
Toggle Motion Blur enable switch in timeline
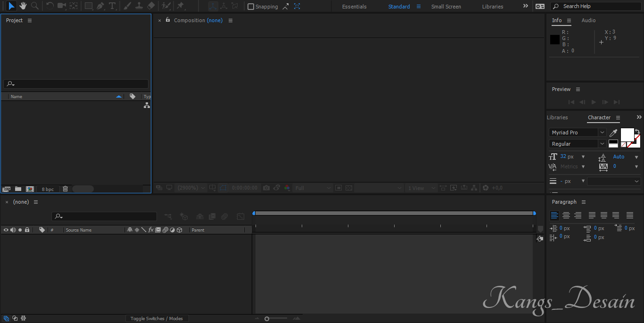coord(225,216)
